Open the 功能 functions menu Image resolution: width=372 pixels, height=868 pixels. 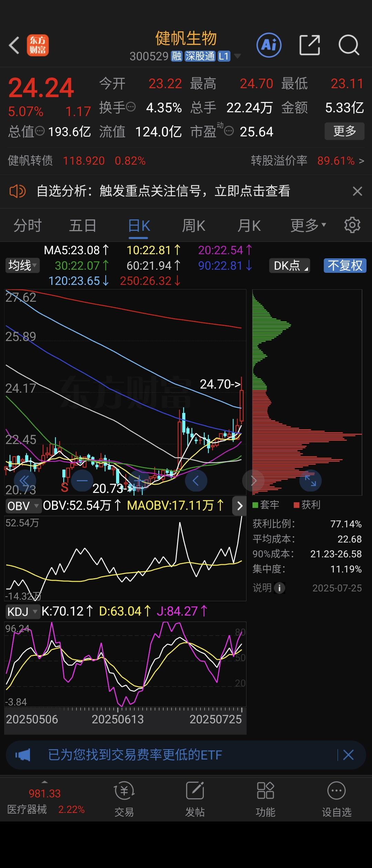click(x=266, y=800)
